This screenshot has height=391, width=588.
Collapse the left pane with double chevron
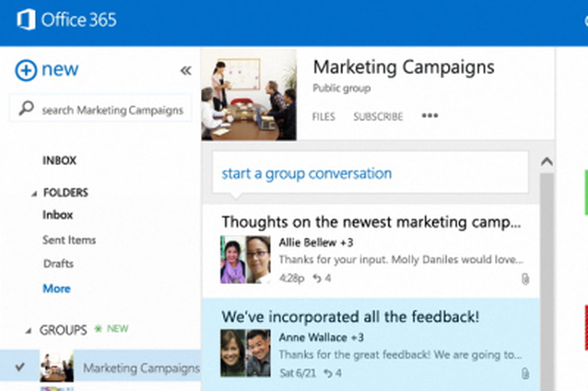(x=186, y=71)
